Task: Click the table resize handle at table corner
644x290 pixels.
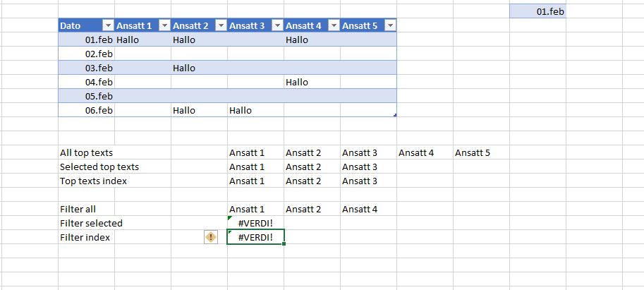Action: click(x=395, y=115)
